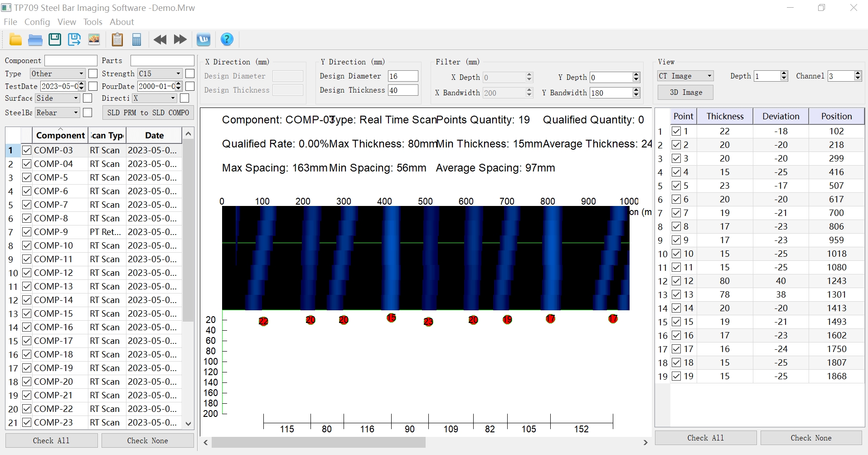Click Check All below the points table

tap(705, 438)
